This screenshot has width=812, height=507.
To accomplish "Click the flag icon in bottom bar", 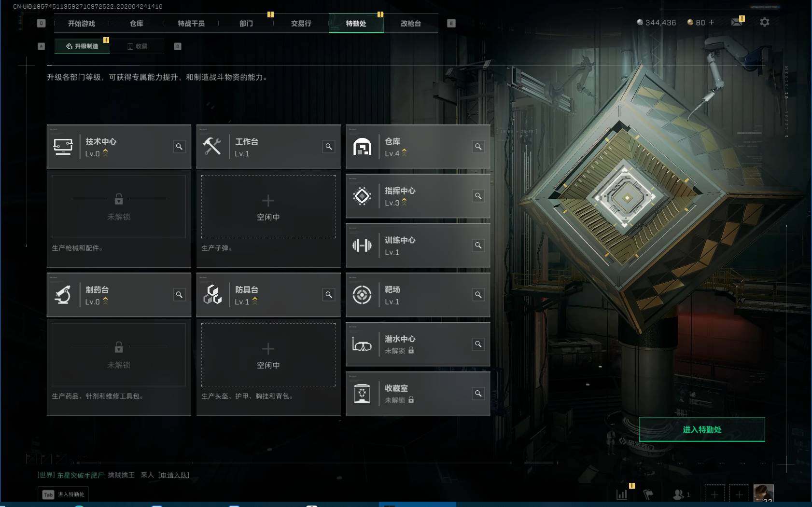I will (x=648, y=494).
